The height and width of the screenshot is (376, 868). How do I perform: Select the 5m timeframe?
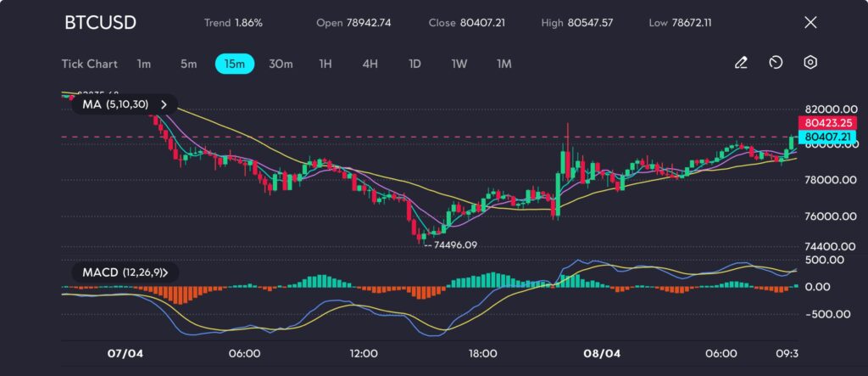(188, 64)
